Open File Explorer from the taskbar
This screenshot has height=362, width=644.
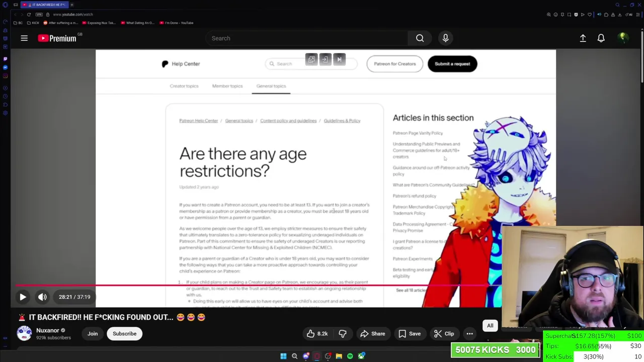tap(339, 356)
